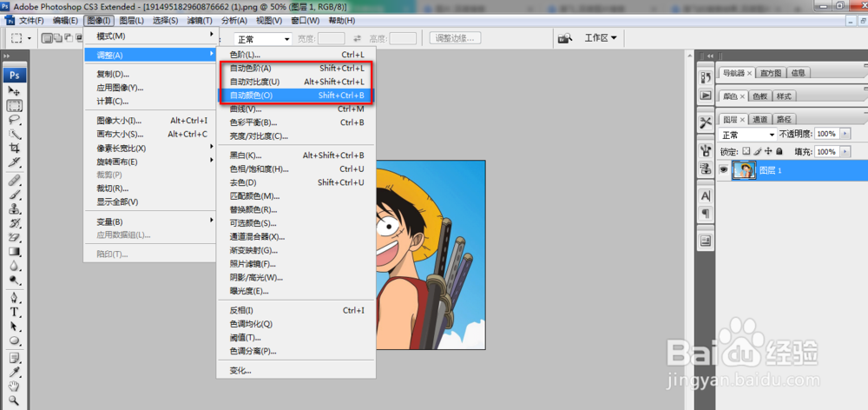This screenshot has height=410, width=868.
Task: Choose Add to Selection mode
Action: pos(57,38)
